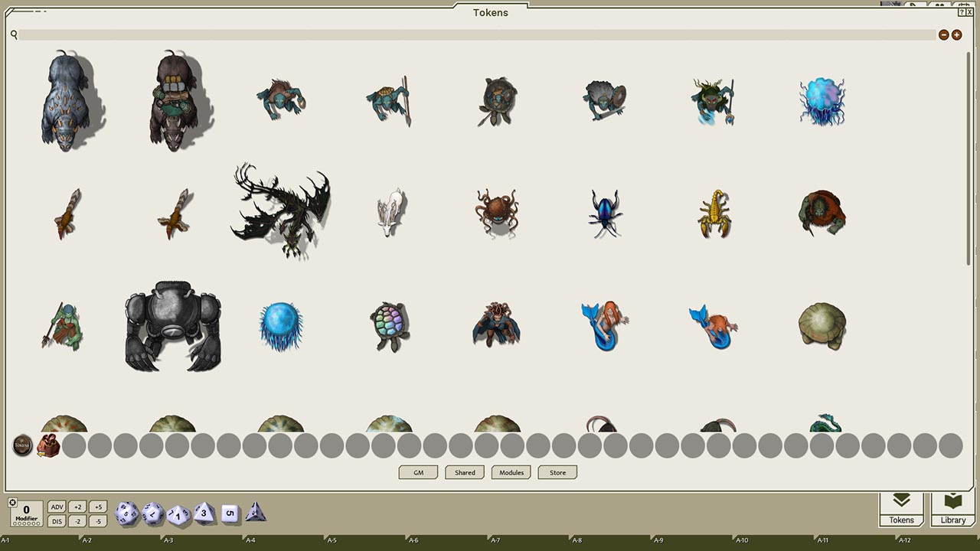The image size is (980, 551).
Task: Enable the DIS disadvantage toggle
Action: pos(57,520)
